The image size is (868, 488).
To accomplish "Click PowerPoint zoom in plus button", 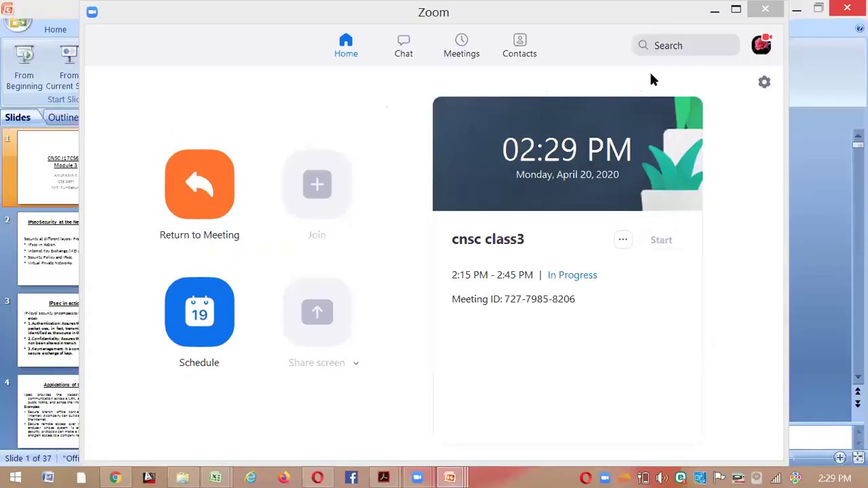I will (840, 458).
